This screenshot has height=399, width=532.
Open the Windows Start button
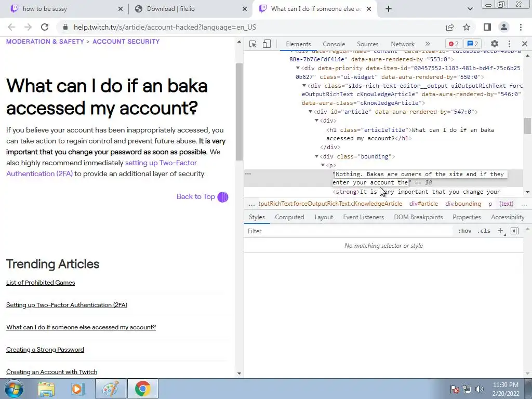point(14,389)
